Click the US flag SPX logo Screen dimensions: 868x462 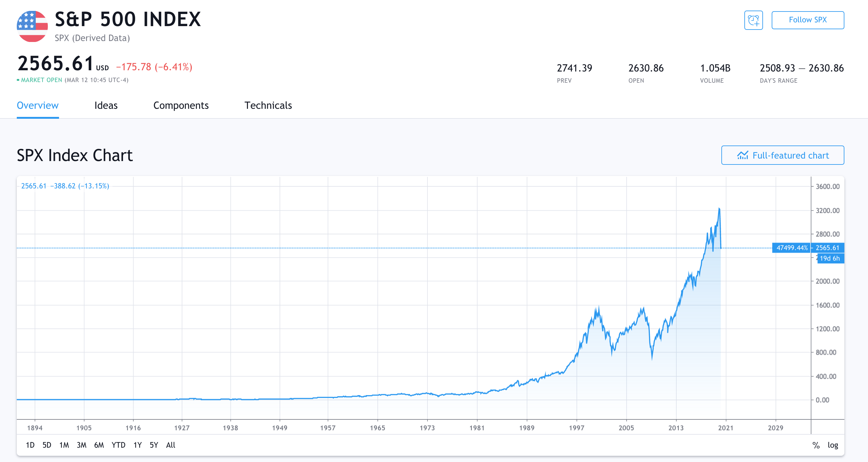[x=32, y=26]
